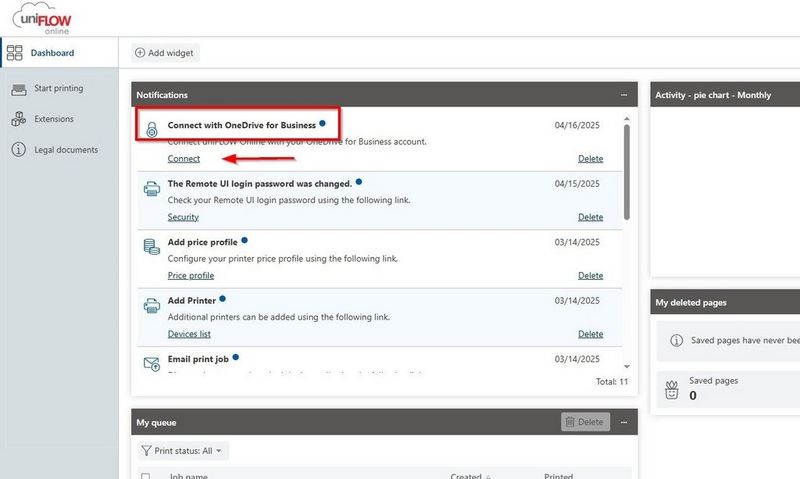Screen dimensions: 800x479
Task: Click the coins icon beside Add price profile
Action: [x=152, y=247]
